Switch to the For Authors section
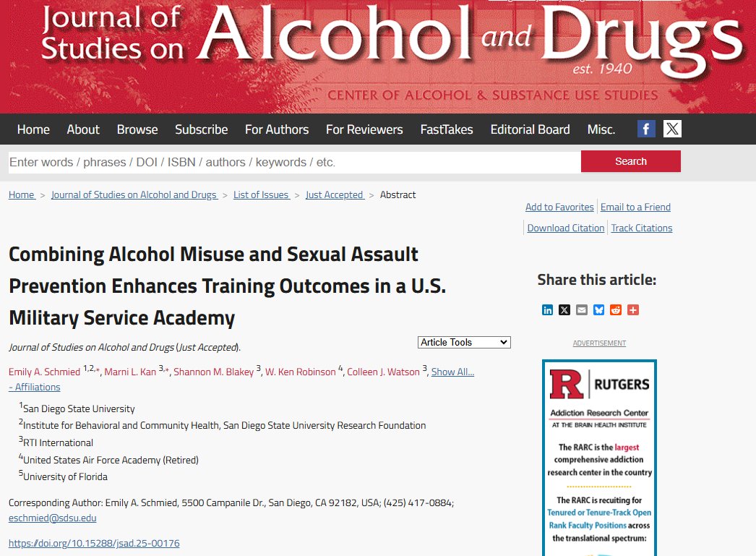This screenshot has width=756, height=556. pos(277,129)
